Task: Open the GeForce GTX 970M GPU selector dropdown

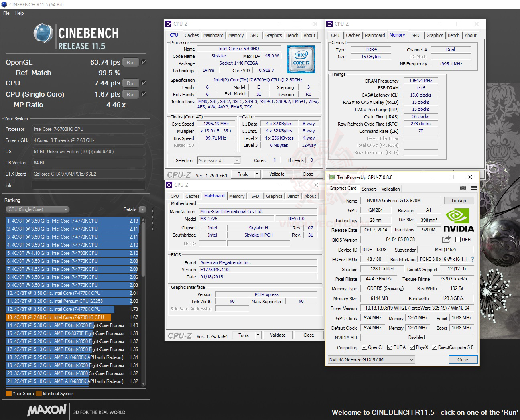Action: [371, 360]
